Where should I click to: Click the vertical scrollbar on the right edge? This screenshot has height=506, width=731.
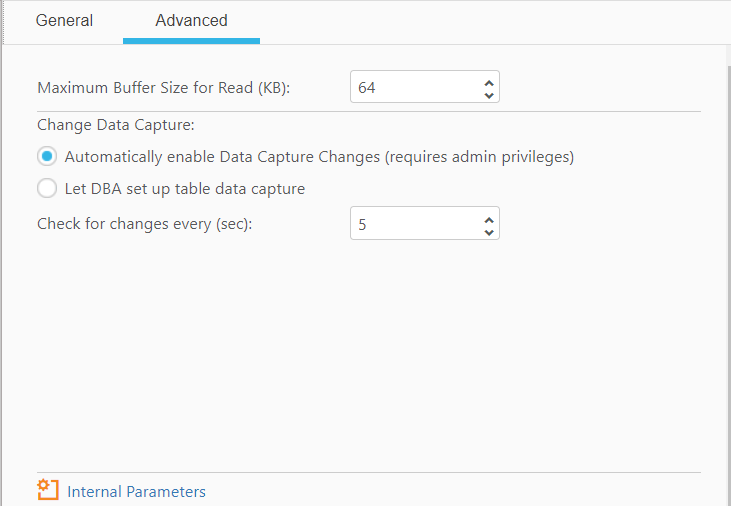725,250
